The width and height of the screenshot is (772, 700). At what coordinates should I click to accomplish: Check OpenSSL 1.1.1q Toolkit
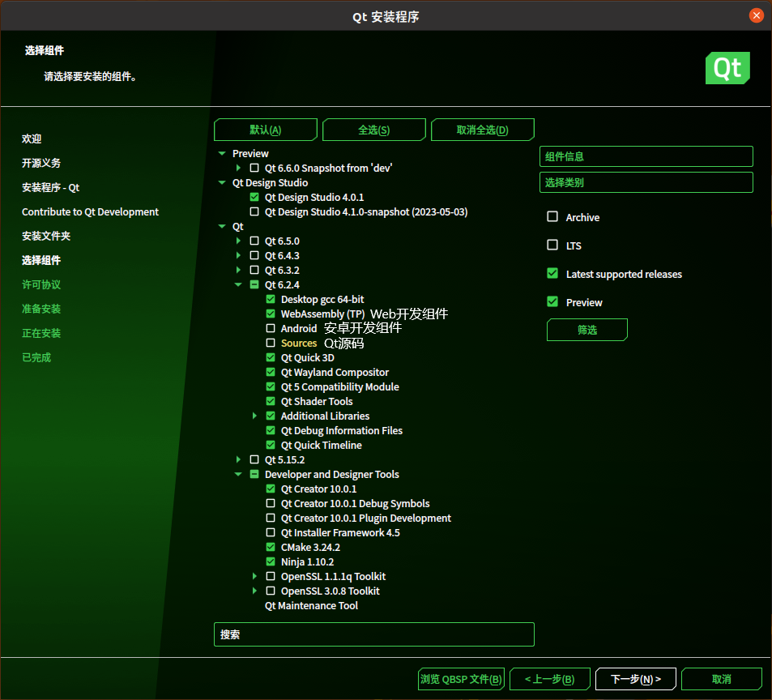[x=271, y=576]
